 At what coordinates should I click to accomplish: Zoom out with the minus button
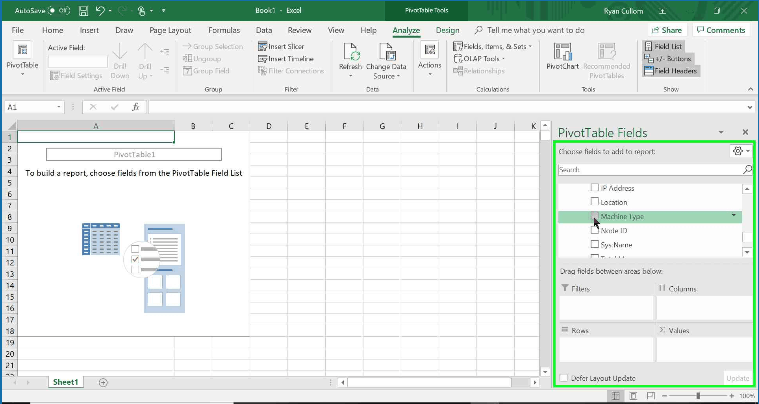click(x=667, y=396)
